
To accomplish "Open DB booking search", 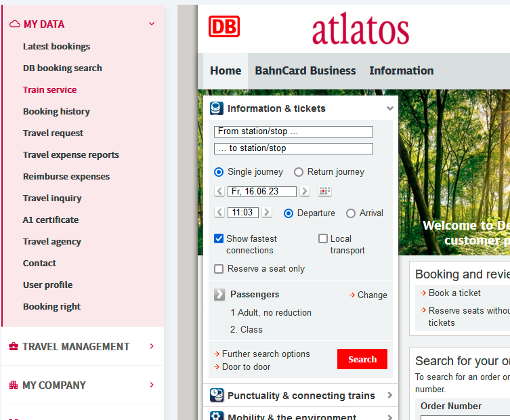I will click(x=62, y=68).
